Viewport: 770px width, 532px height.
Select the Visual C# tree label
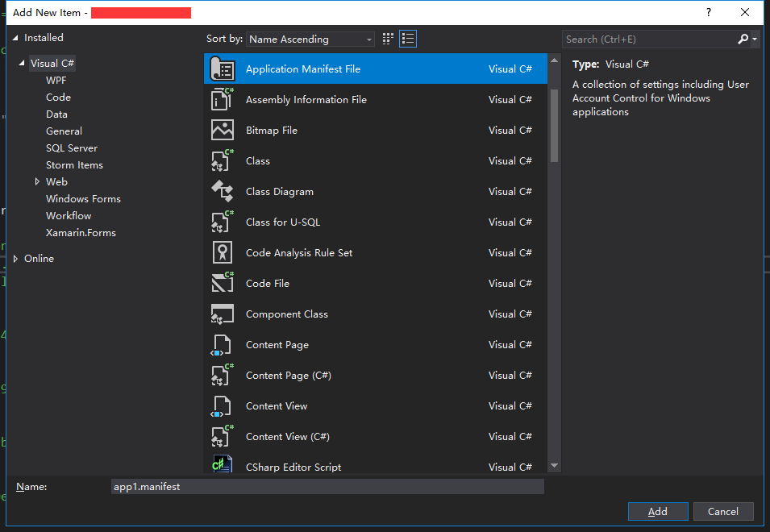52,64
